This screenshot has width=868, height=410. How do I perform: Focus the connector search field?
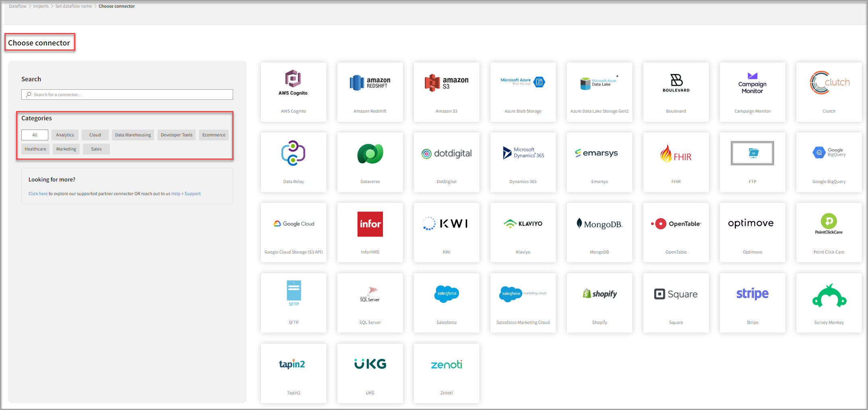(127, 95)
